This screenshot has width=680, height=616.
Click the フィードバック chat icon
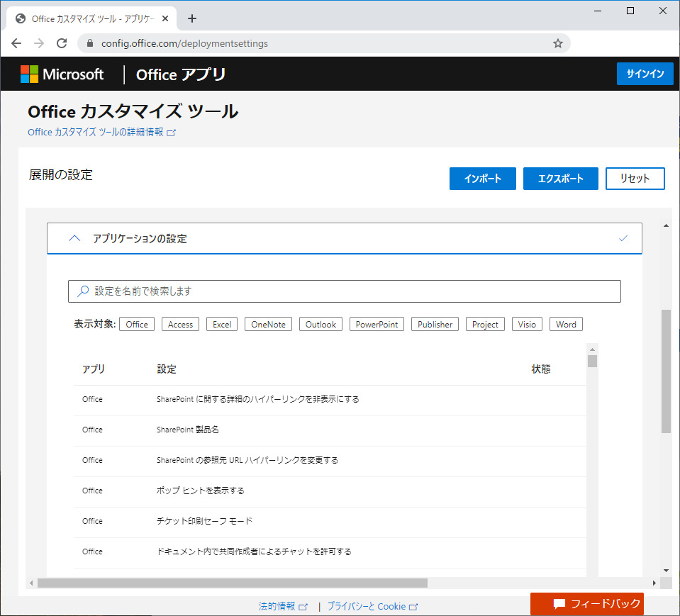[x=559, y=603]
